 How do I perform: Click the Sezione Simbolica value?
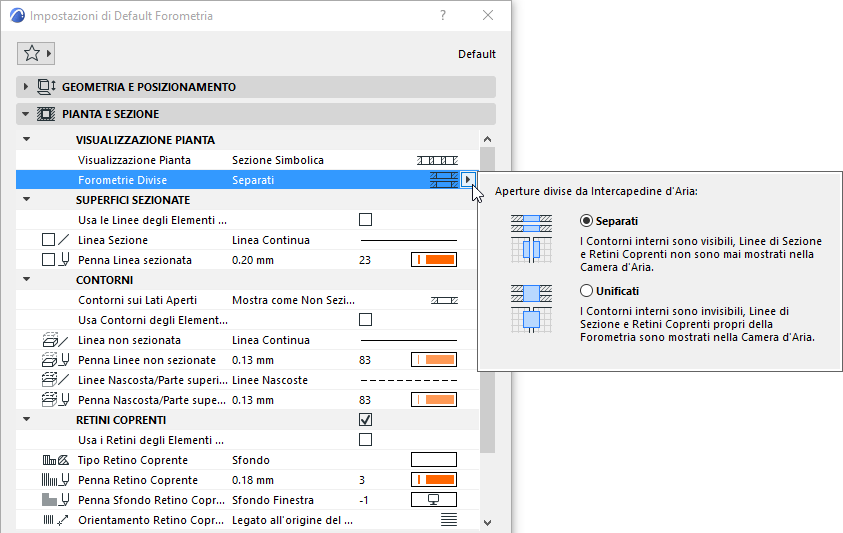pos(278,160)
